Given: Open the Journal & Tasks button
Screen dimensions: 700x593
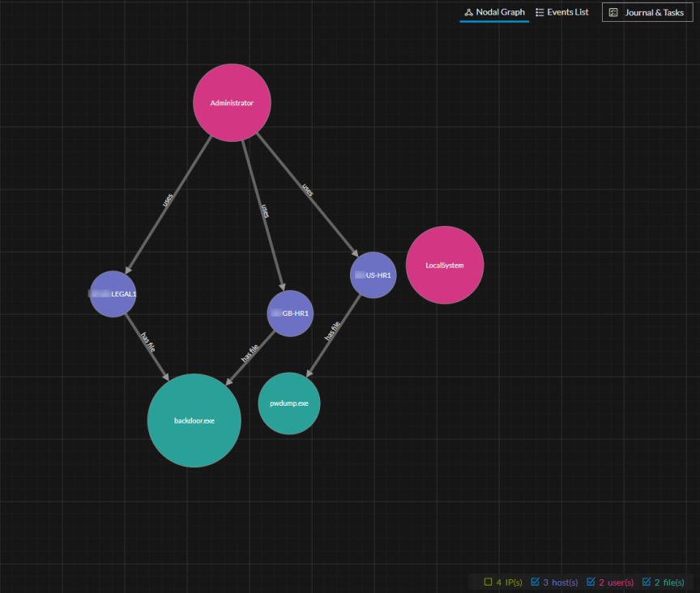Looking at the screenshot, I should 653,13.
